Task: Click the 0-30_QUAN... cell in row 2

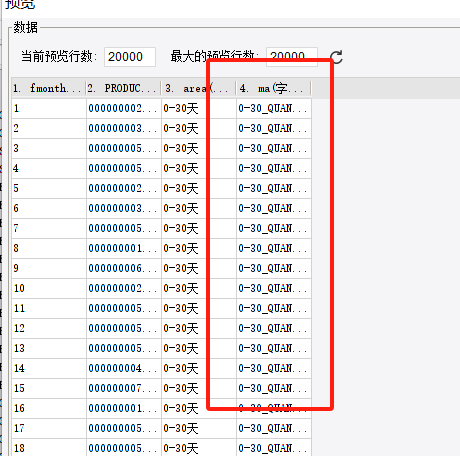Action: click(x=274, y=128)
